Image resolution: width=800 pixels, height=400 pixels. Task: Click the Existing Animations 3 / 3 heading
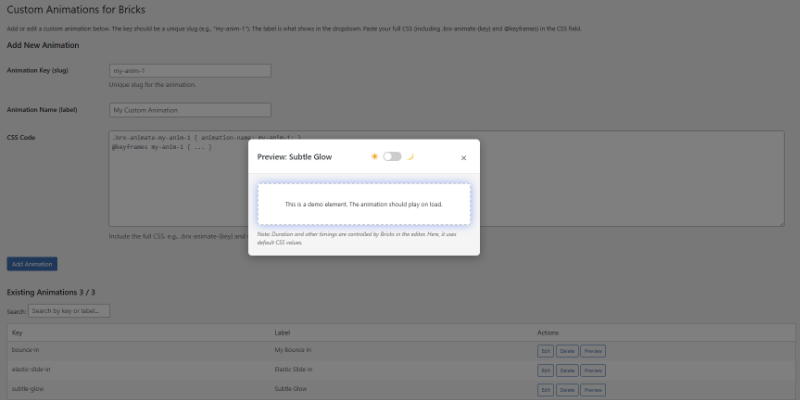pos(51,292)
